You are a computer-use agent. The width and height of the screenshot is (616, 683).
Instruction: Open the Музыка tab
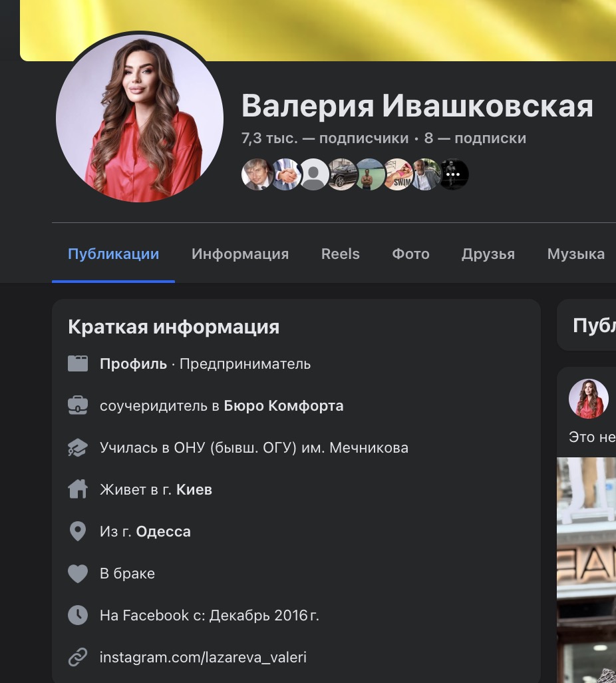(x=575, y=254)
